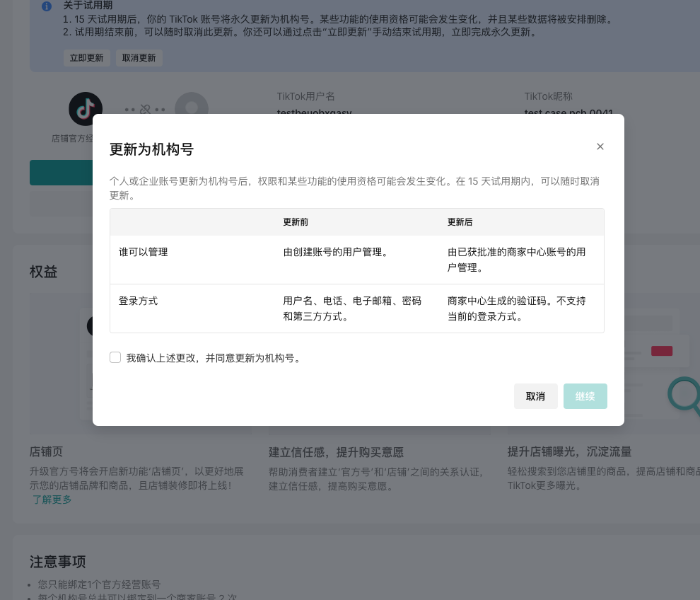Click the 登录方式 table row
The width and height of the screenshot is (700, 600).
click(x=356, y=308)
